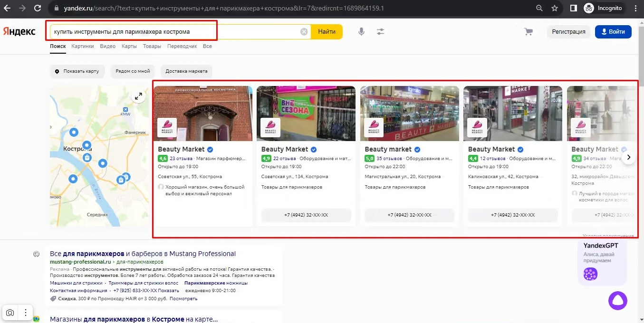Image resolution: width=644 pixels, height=323 pixels.
Task: Open the Alice assistant purple circle icon
Action: tap(618, 301)
